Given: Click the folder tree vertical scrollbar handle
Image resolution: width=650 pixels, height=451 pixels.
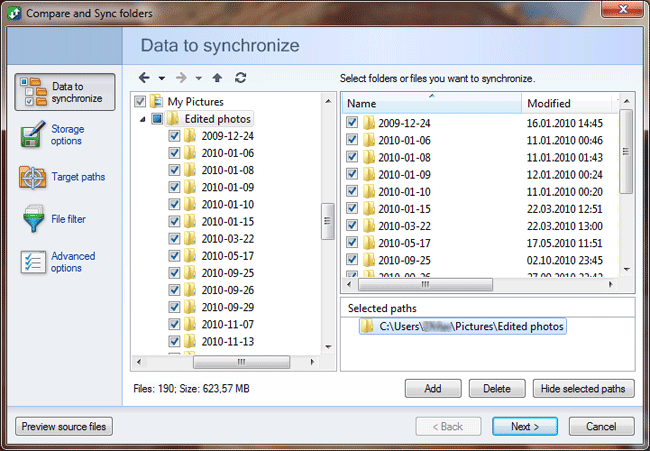Looking at the screenshot, I should (x=327, y=222).
